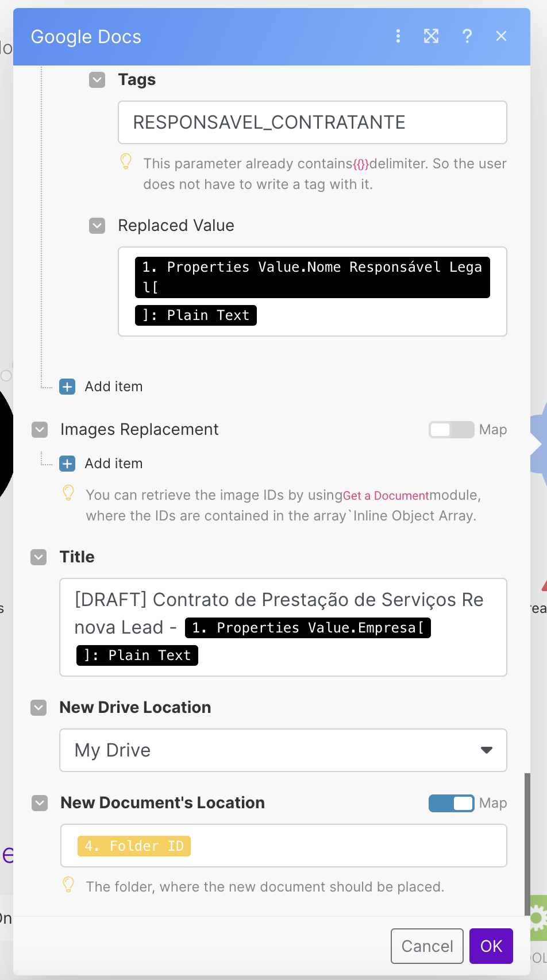Close the Google Docs dialog
Image resolution: width=547 pixels, height=980 pixels.
[x=501, y=36]
